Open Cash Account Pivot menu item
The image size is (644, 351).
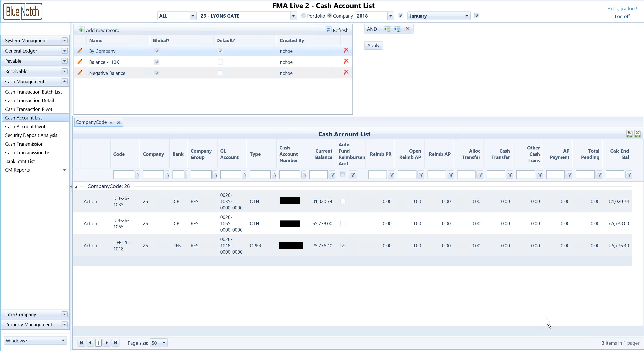pos(25,126)
